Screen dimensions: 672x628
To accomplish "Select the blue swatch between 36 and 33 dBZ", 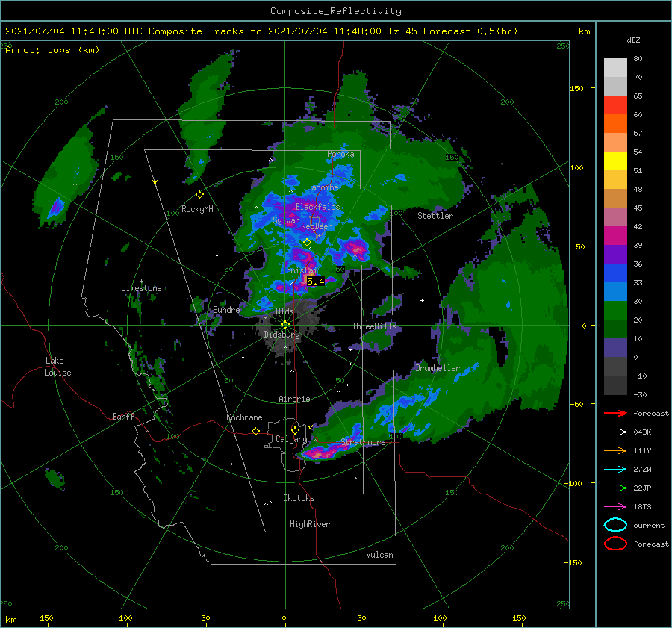I will (x=615, y=273).
